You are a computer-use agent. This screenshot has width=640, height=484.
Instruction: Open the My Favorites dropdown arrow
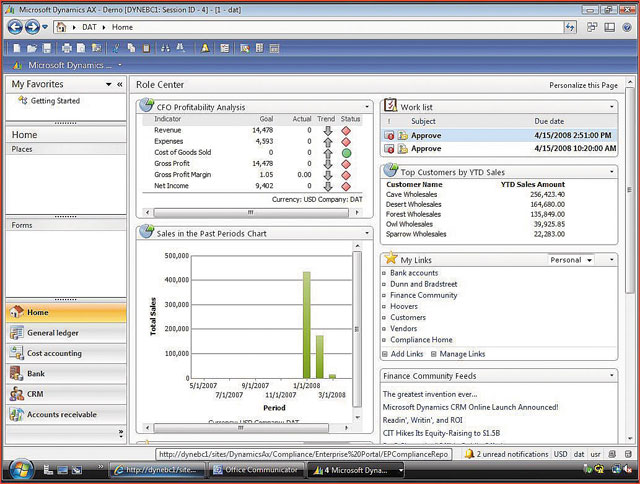[109, 84]
